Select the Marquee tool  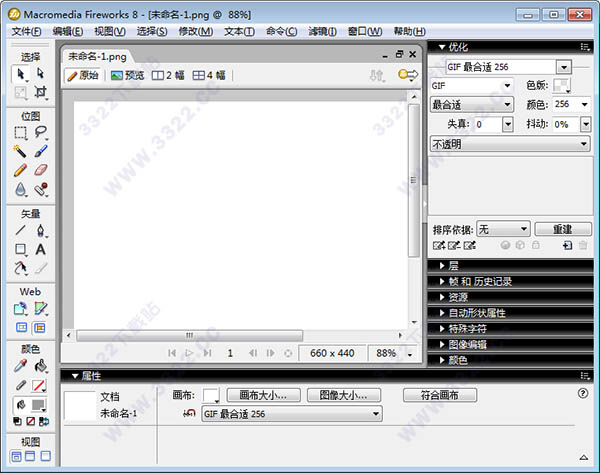(21, 133)
